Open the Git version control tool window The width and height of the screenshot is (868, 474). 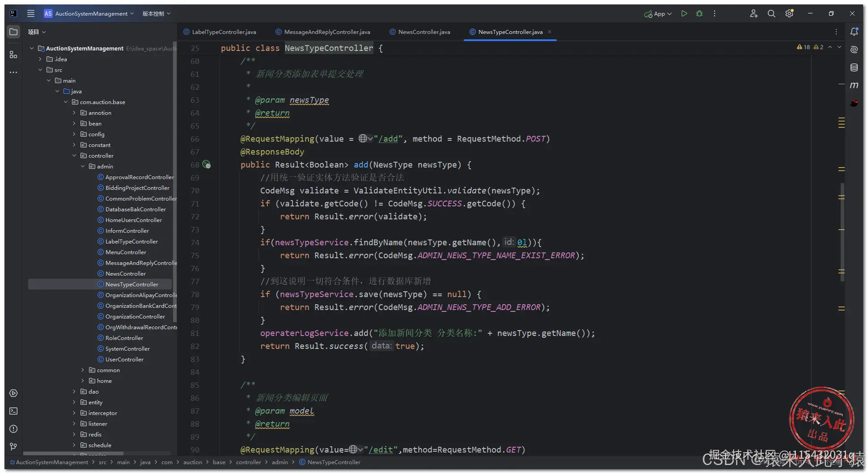pos(13,447)
